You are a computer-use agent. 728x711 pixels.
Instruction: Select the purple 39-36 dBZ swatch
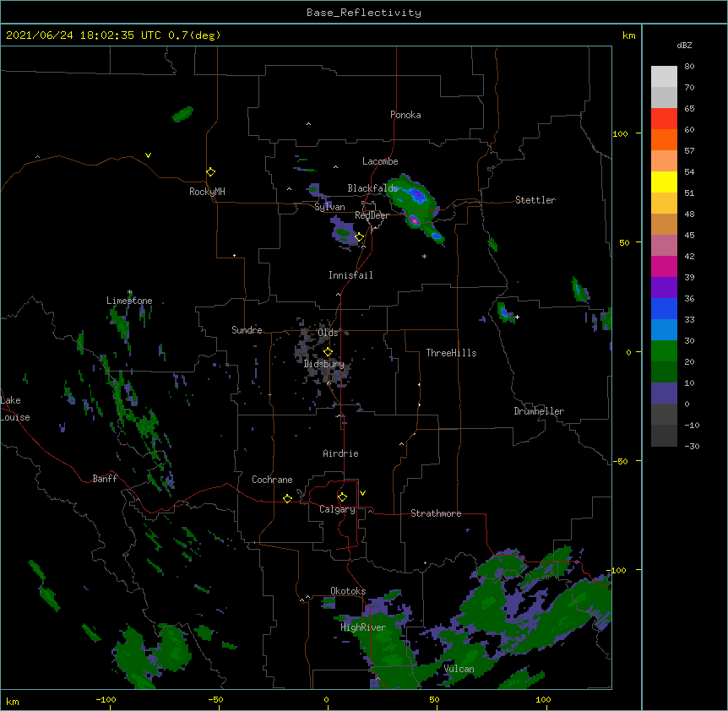(664, 288)
